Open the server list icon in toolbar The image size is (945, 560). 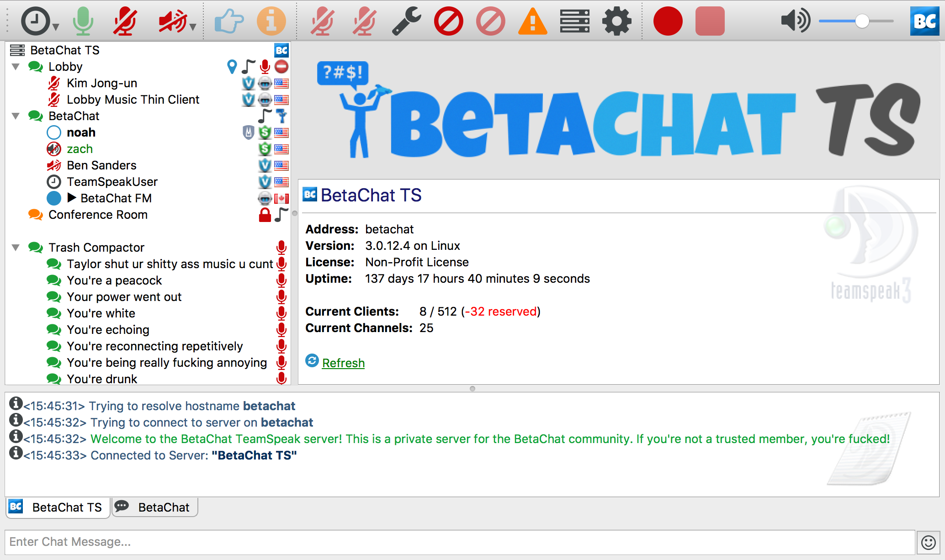point(575,21)
